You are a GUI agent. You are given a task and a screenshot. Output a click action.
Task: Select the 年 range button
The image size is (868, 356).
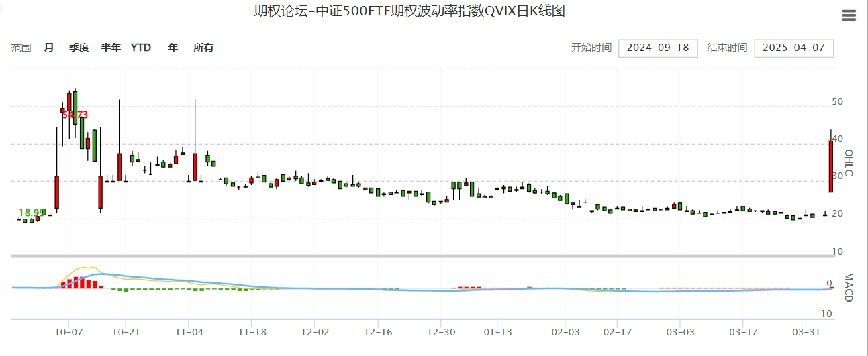173,48
